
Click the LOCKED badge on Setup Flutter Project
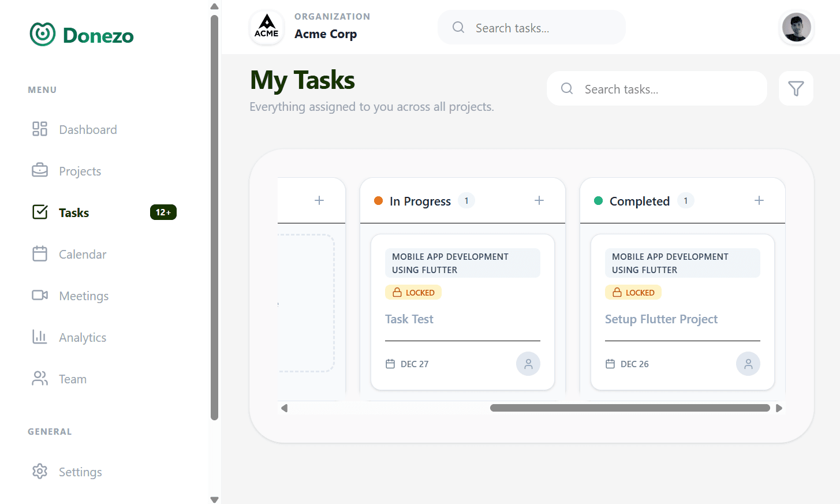click(x=633, y=292)
